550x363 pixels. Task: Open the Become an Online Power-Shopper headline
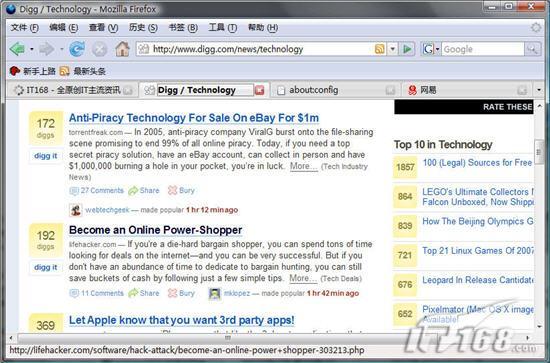[x=155, y=230]
